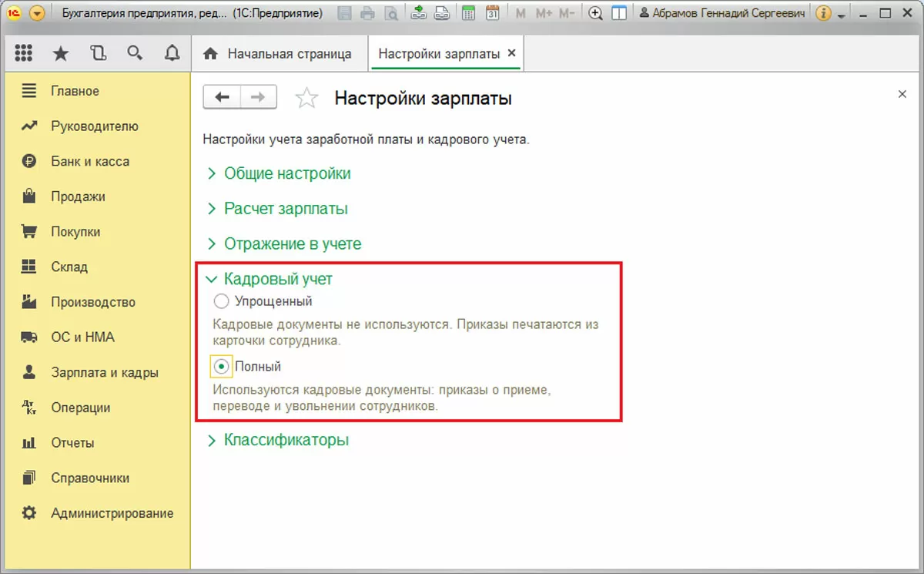Open the Calendar icon

[492, 13]
